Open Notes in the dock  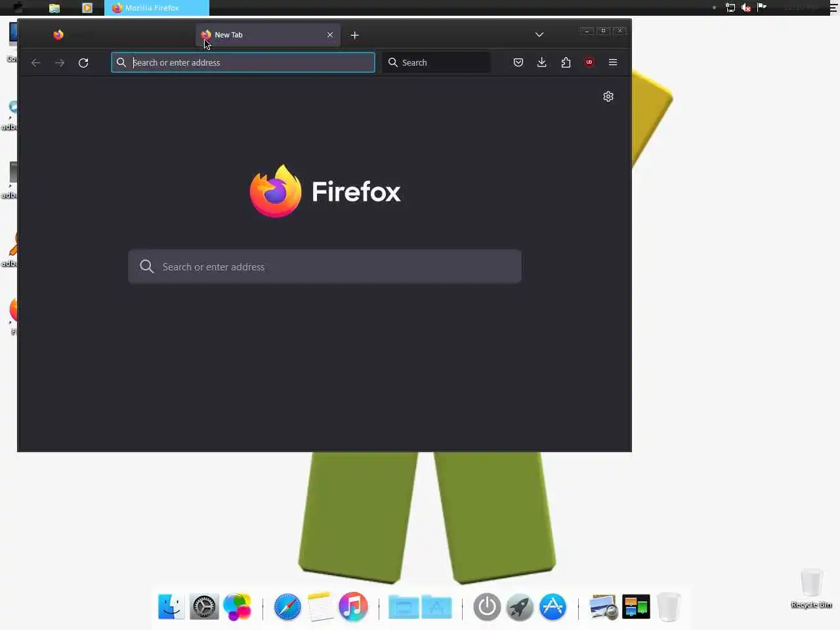320,606
